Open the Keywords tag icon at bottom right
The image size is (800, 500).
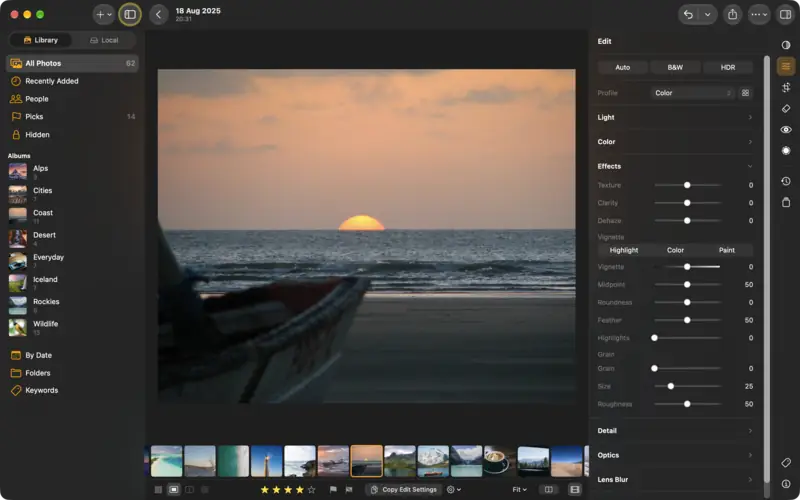coord(786,463)
